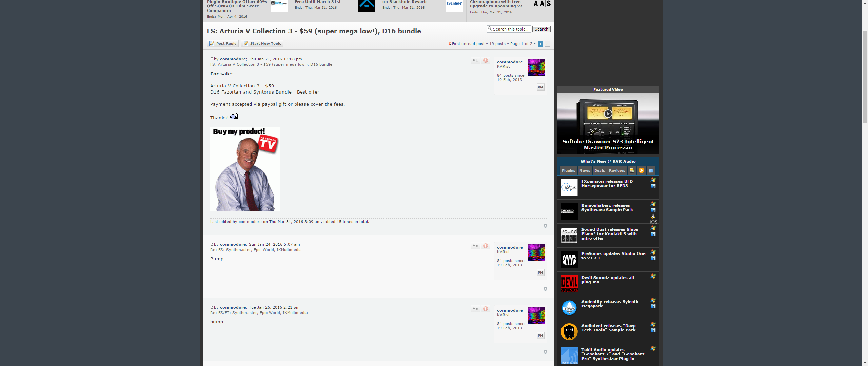Click the 'Buy my product!' image
Viewport: 868px width, 366px height.
[245, 169]
